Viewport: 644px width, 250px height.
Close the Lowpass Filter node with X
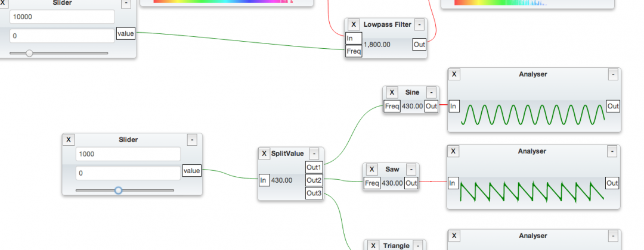[354, 24]
